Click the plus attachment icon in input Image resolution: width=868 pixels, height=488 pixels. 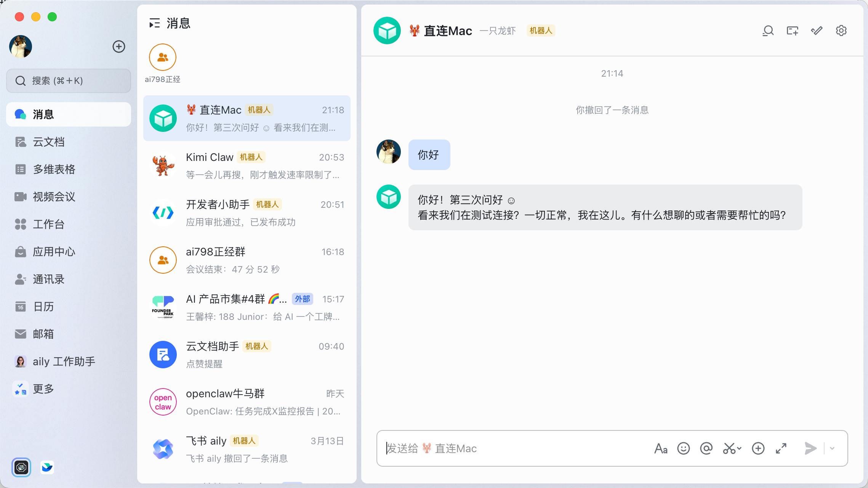[x=758, y=448]
